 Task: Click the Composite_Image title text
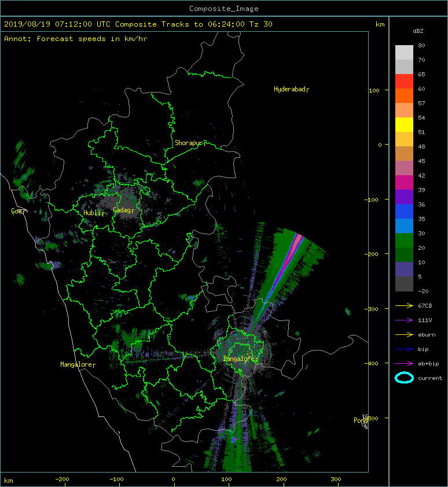click(x=224, y=9)
